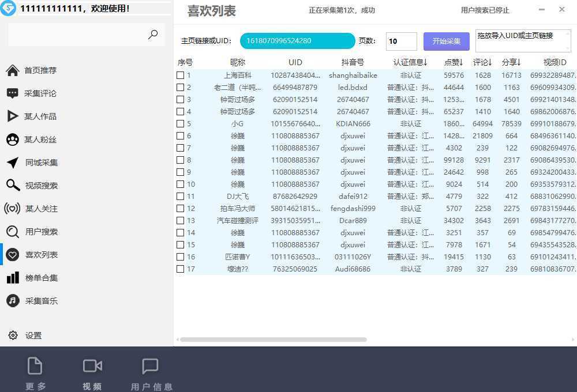
Task: Open the 视频搜索 video search tool
Action: point(43,186)
